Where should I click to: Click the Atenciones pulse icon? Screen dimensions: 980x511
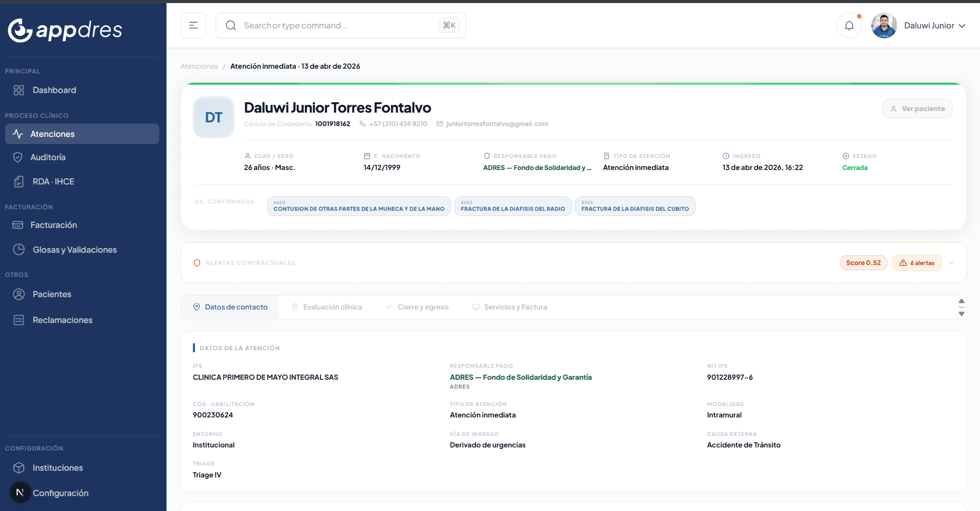coord(18,134)
